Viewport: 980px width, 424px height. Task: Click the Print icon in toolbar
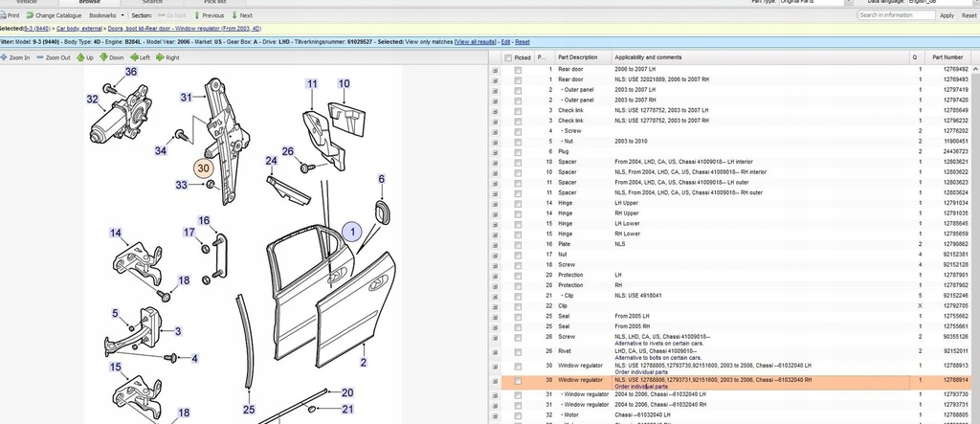click(x=11, y=15)
